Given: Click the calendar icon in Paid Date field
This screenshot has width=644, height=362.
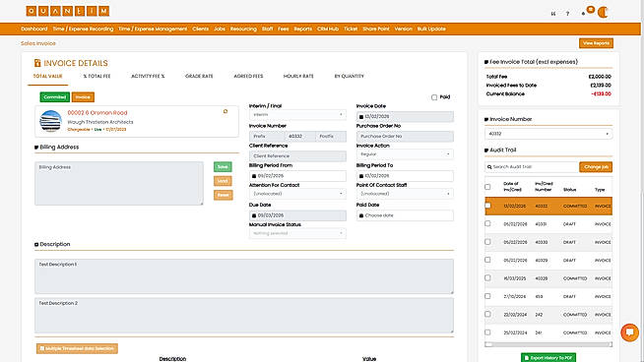Looking at the screenshot, I should 361,215.
